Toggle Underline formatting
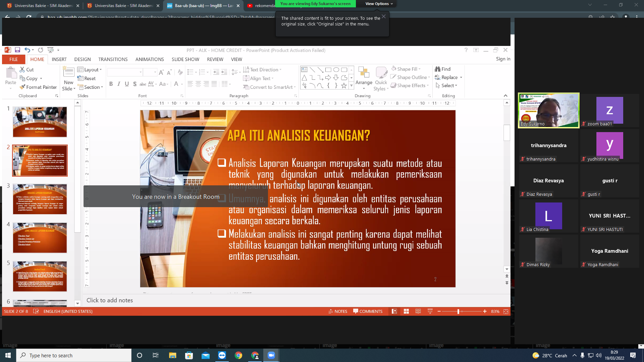Image resolution: width=644 pixels, height=362 pixels. (x=127, y=84)
